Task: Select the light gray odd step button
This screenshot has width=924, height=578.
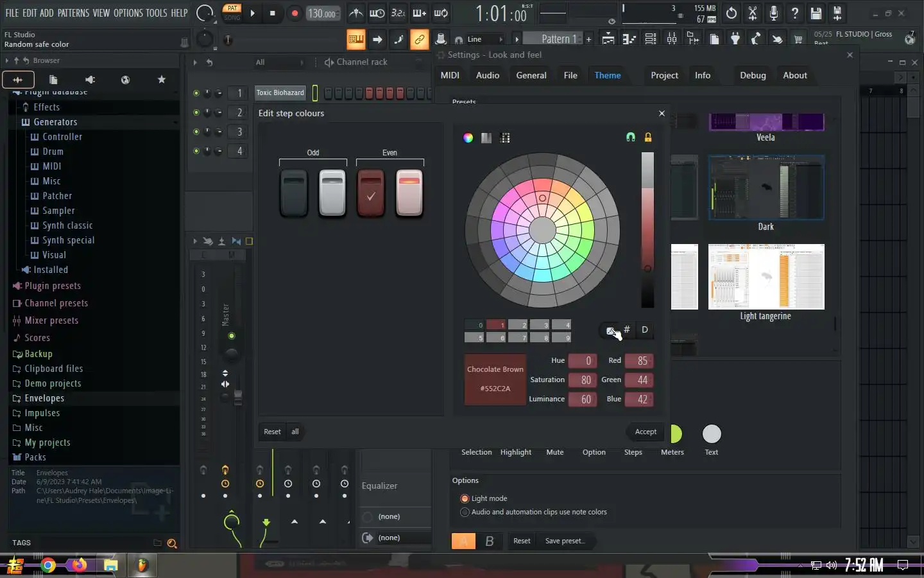Action: pyautogui.click(x=332, y=193)
